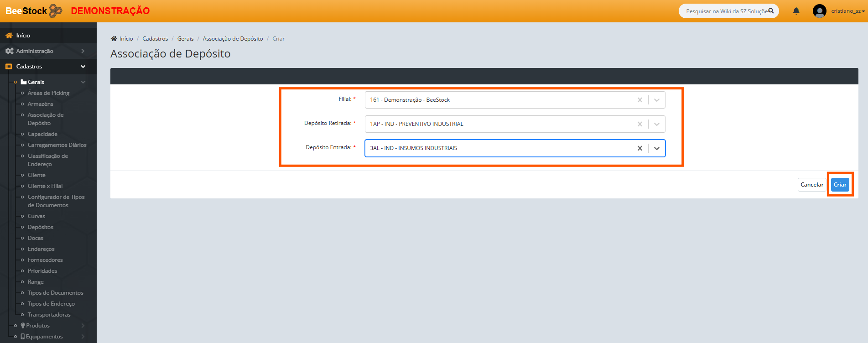The width and height of the screenshot is (868, 343).
Task: Go to Associação de Depósito breadcrumb link
Action: [233, 39]
